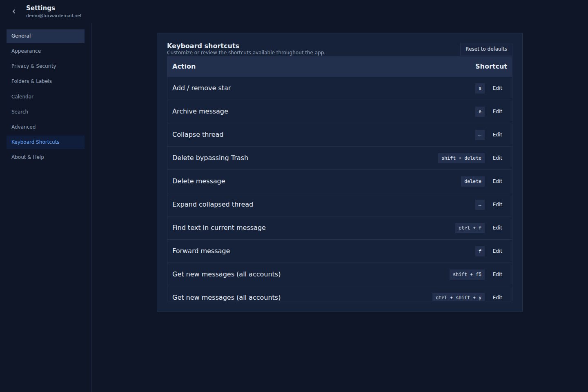The width and height of the screenshot is (588, 392).
Task: Click the 'Shortcut' column header
Action: point(491,67)
